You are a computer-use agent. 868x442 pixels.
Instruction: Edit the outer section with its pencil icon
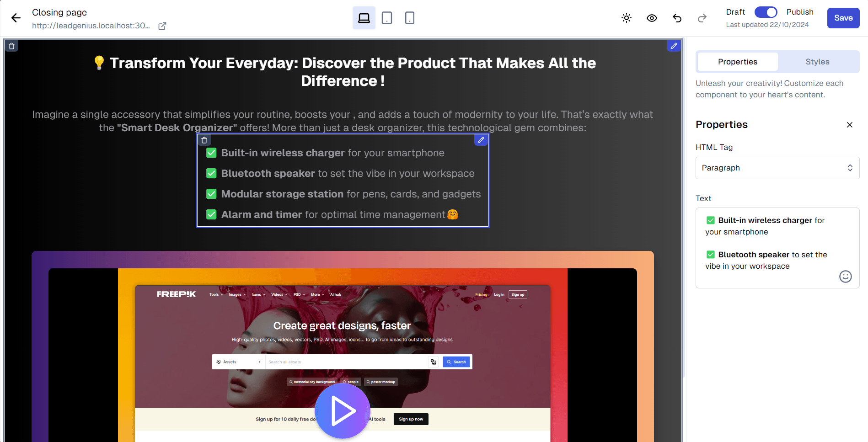pos(674,46)
